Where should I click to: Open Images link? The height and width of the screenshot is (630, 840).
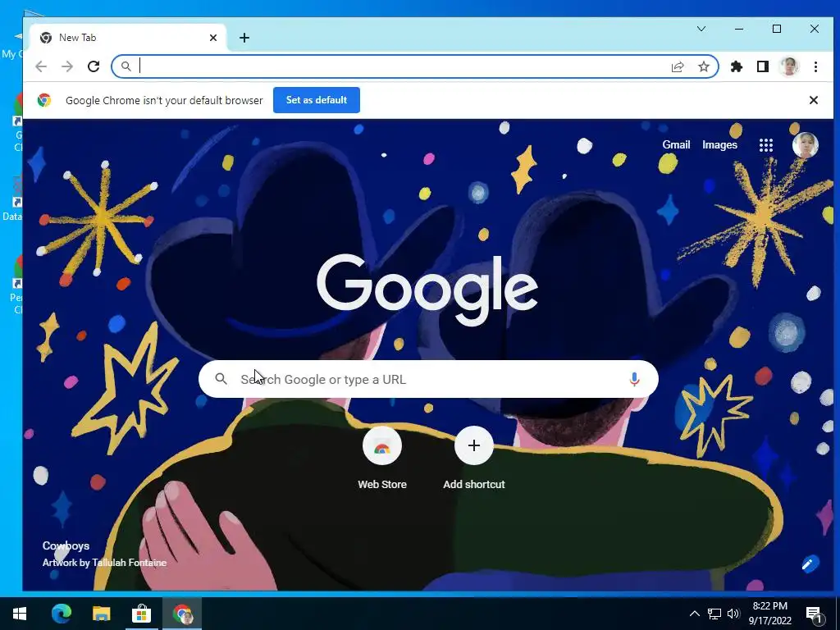pyautogui.click(x=719, y=144)
